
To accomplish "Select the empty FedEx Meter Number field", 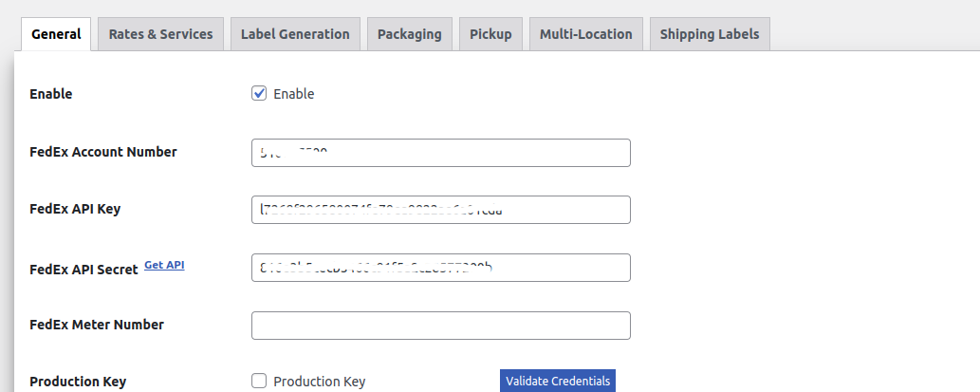I will (x=440, y=326).
